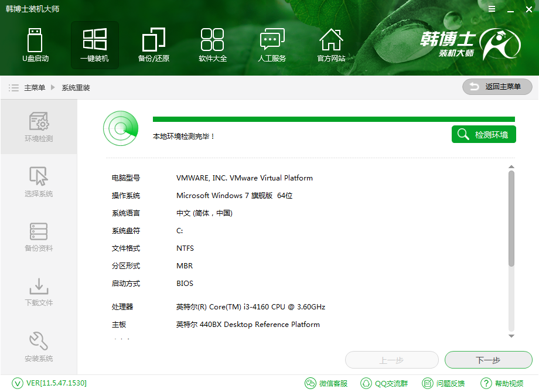The height and width of the screenshot is (392, 539).
Task: Open the hamburger menu at top right
Action: 491,9
